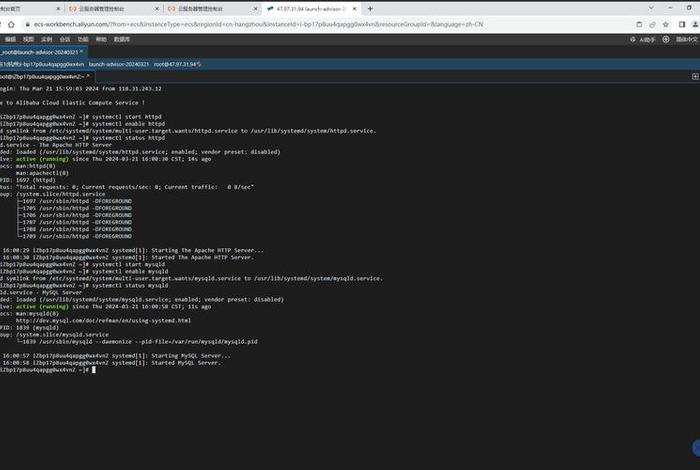The image size is (700, 470).
Task: Click the '1697 (httpd)' main PID line
Action: click(36, 180)
